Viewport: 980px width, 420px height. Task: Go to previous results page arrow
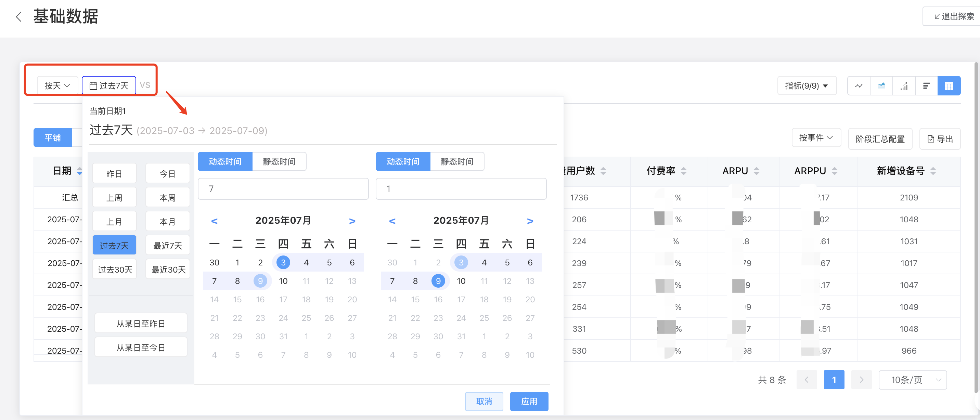[x=807, y=380]
